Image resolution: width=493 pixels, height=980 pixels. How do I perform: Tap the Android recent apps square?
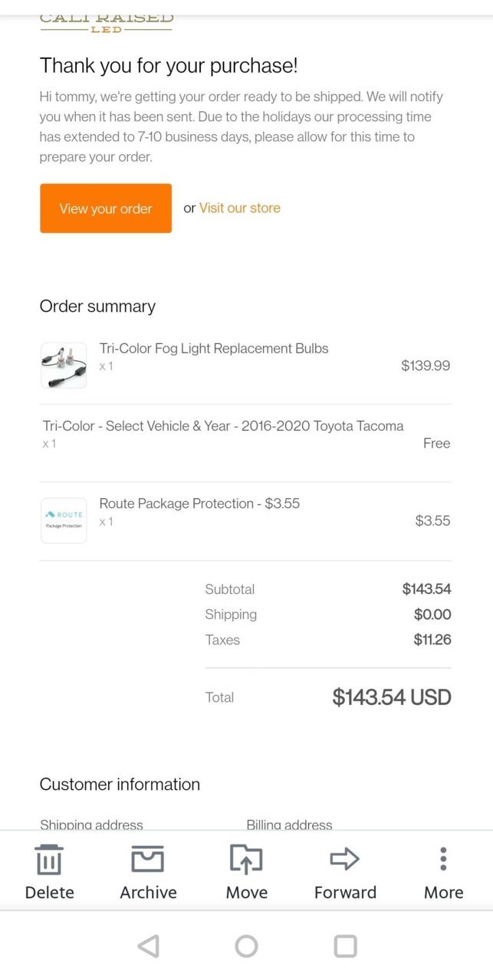[345, 946]
